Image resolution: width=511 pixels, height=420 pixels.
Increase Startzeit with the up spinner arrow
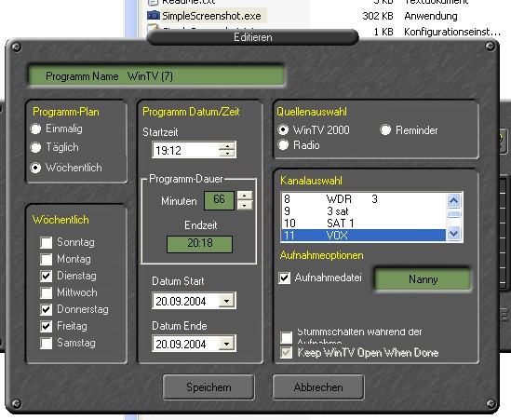[227, 146]
